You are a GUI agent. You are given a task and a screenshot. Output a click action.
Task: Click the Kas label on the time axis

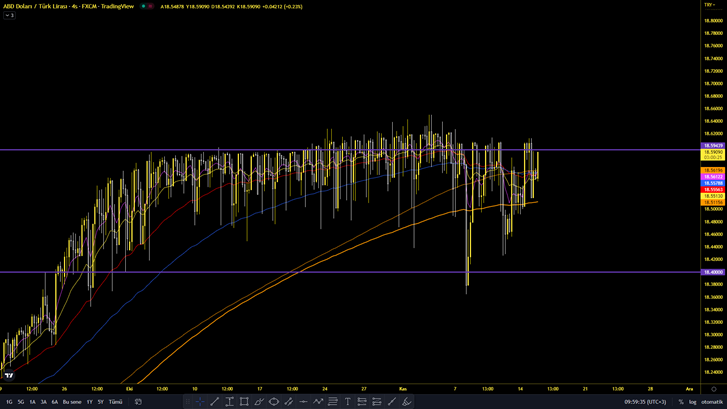402,389
